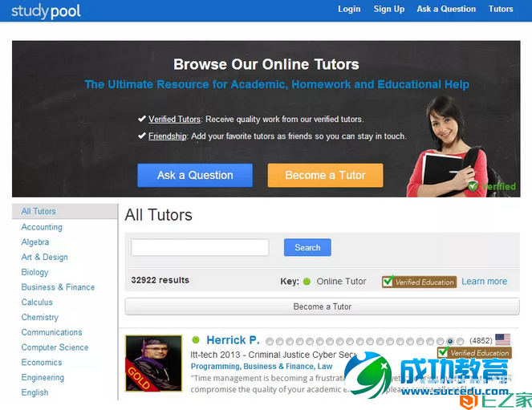
Task: Click Herrick P.'s Verified Education badge
Action: coord(473,353)
